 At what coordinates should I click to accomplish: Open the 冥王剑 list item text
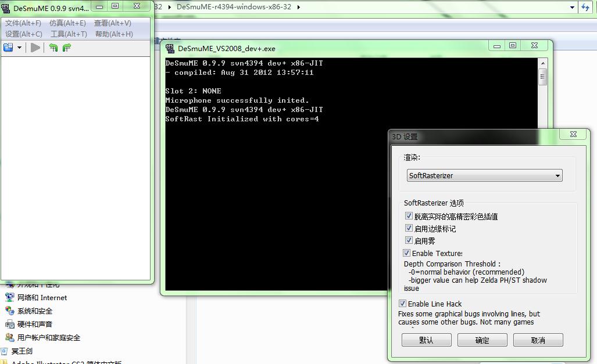[x=22, y=351]
